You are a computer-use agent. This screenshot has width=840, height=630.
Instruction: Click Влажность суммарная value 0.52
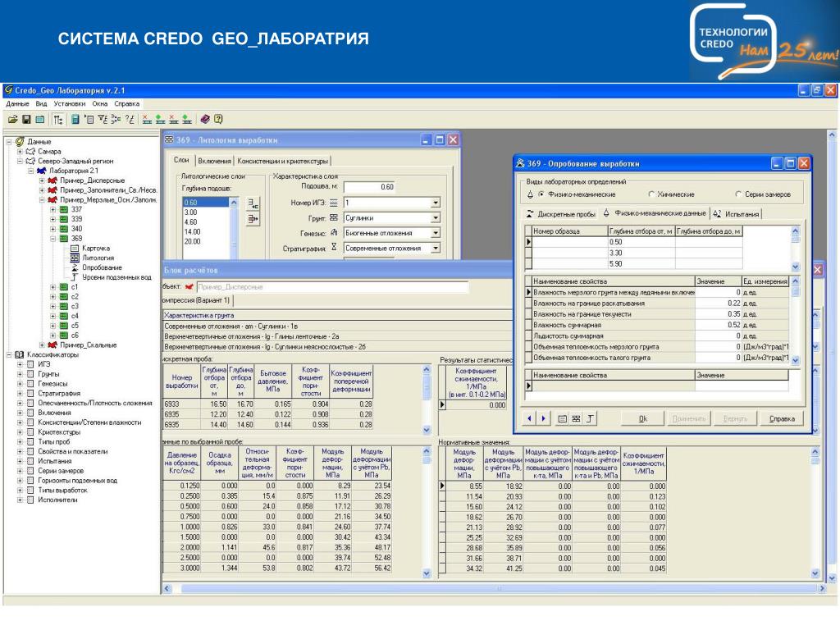coord(718,325)
